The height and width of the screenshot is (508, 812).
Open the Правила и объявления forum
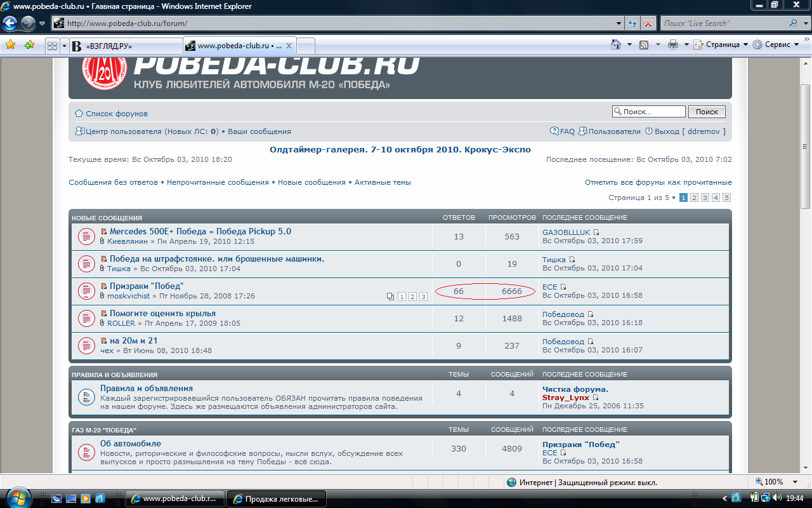pos(147,388)
